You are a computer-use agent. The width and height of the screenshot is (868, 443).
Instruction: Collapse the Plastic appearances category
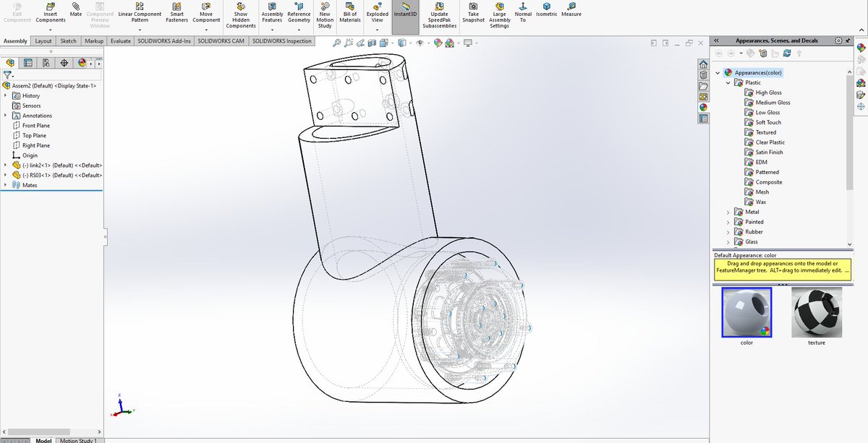pyautogui.click(x=728, y=82)
